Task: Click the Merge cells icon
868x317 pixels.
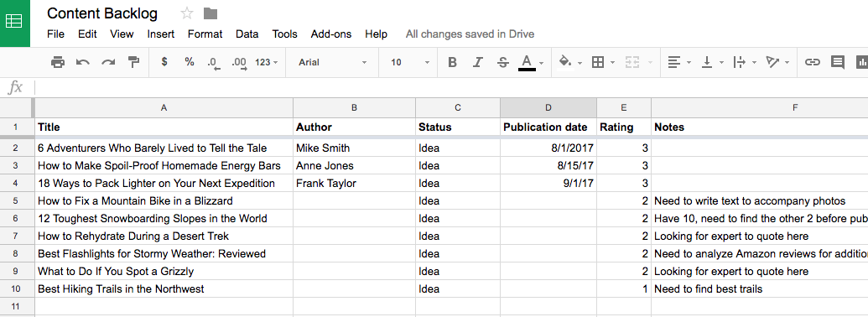Action: 632,63
